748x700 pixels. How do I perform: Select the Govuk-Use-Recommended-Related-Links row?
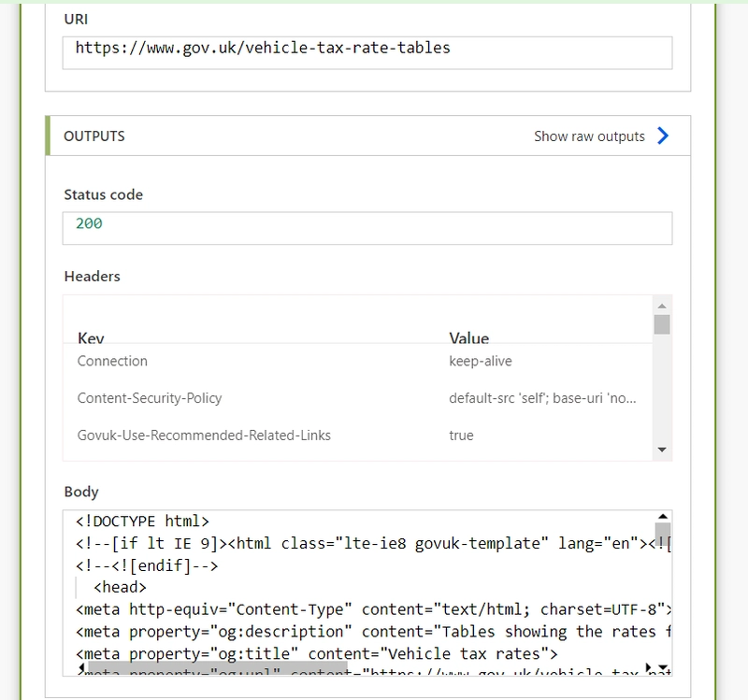[358, 436]
